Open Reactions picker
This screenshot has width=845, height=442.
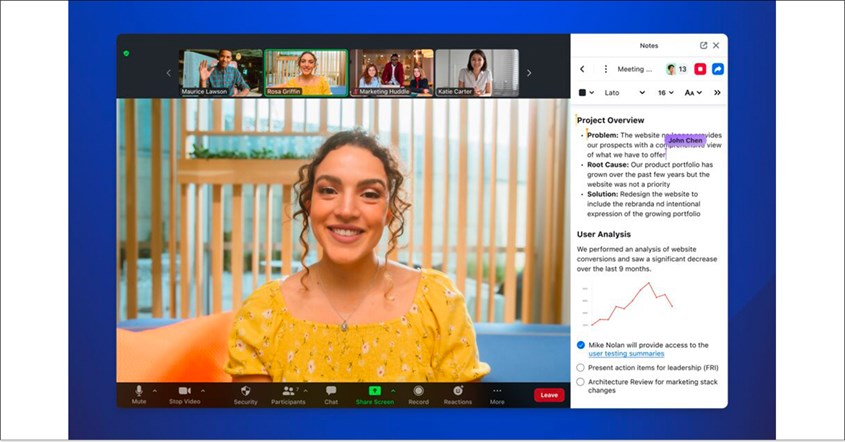(458, 395)
